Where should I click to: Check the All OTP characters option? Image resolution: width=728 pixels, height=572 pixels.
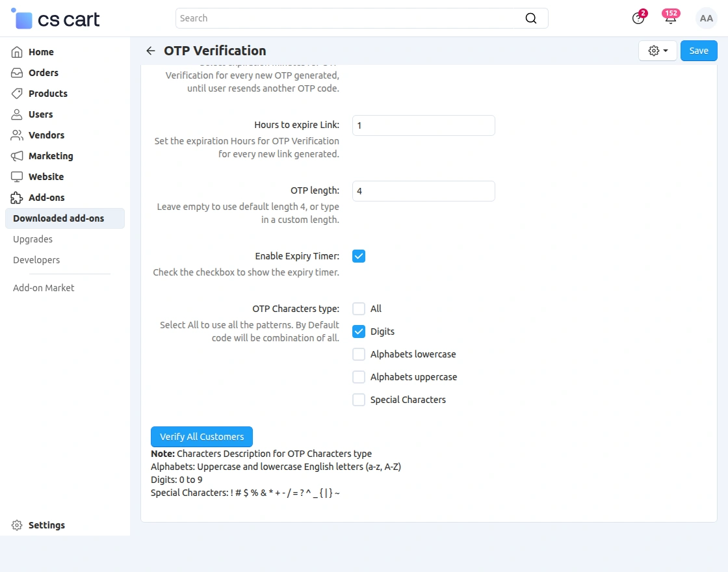[359, 309]
